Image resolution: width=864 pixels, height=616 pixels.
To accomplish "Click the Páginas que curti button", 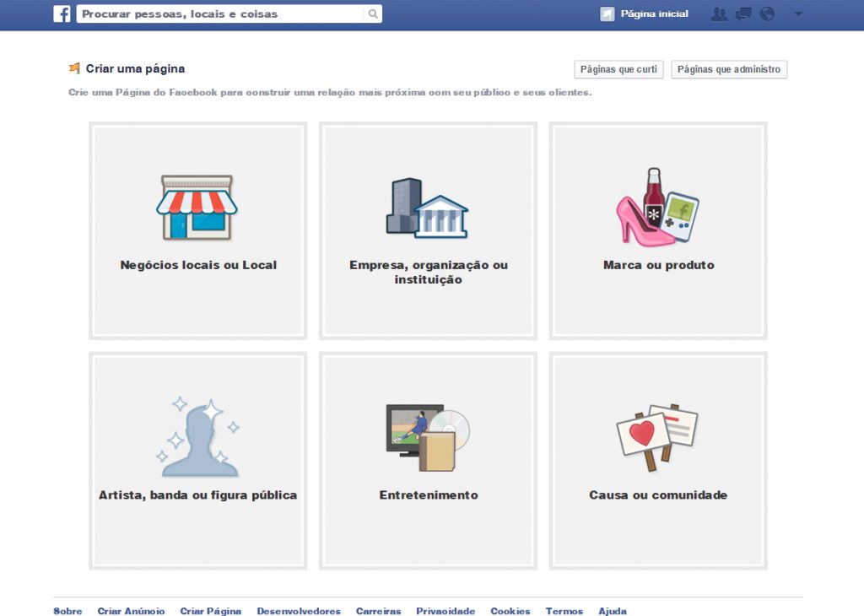I will 619,69.
